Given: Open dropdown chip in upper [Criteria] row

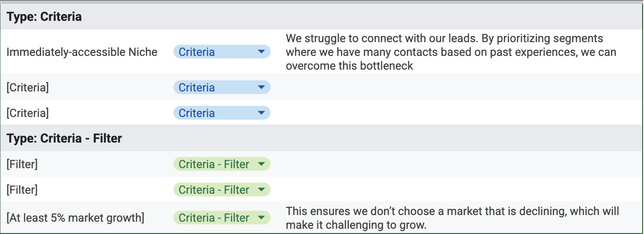Looking at the screenshot, I should (x=260, y=88).
